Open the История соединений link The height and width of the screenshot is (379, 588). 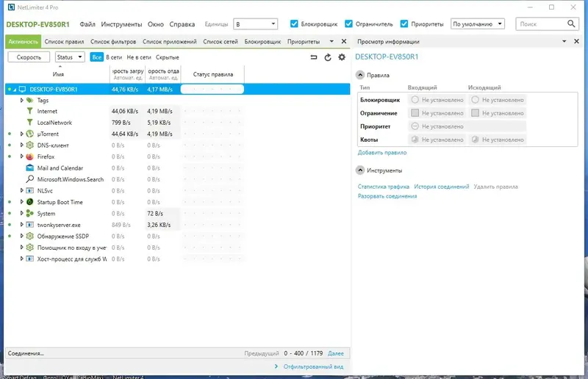(x=442, y=187)
